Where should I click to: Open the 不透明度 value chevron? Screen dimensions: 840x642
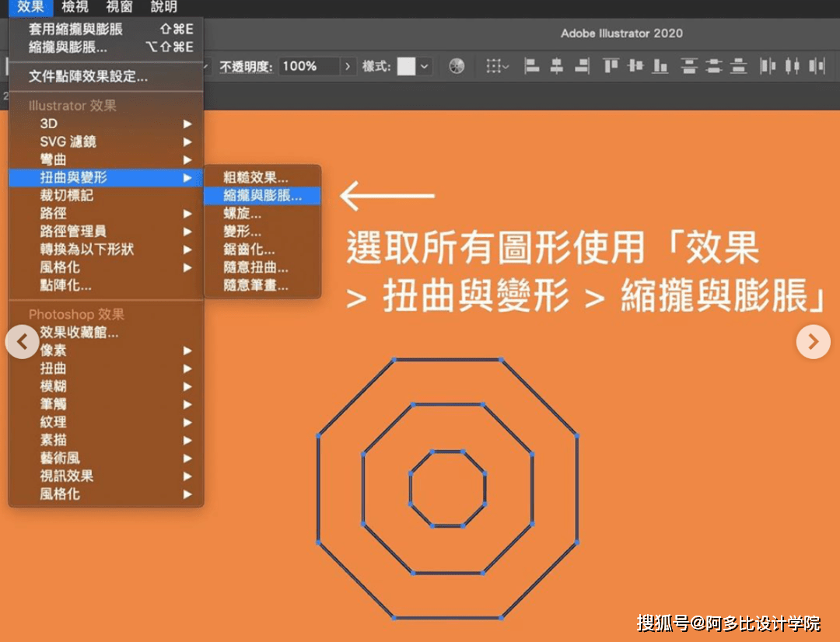[348, 66]
